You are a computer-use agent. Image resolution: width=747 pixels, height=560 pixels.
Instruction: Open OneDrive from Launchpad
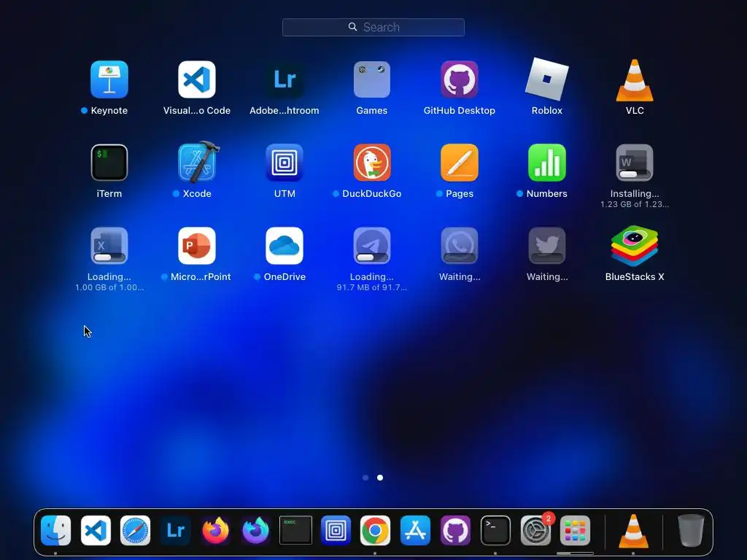285,246
